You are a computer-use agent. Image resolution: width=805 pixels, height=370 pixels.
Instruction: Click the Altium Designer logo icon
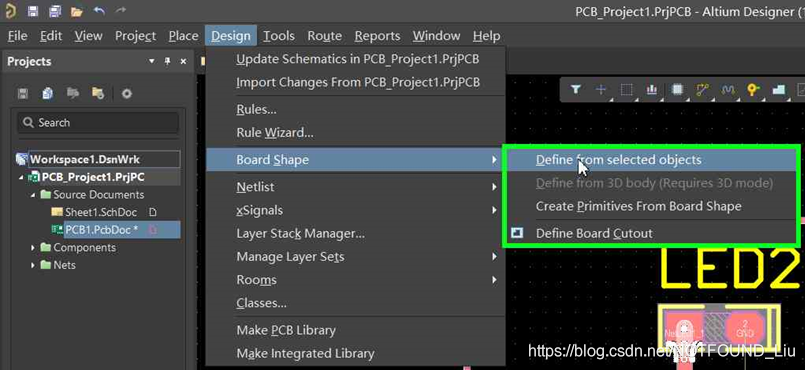click(x=10, y=11)
